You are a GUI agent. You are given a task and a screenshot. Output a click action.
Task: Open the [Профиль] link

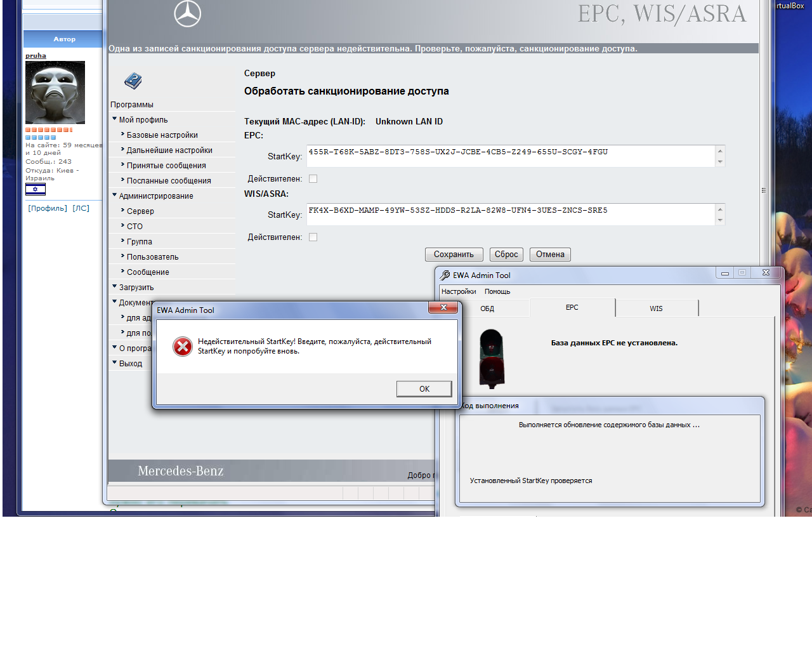[x=48, y=208]
